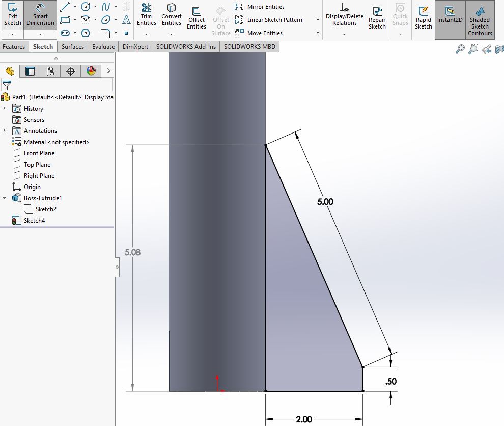Click the Offset Entities icon
The height and width of the screenshot is (426, 504).
point(196,18)
